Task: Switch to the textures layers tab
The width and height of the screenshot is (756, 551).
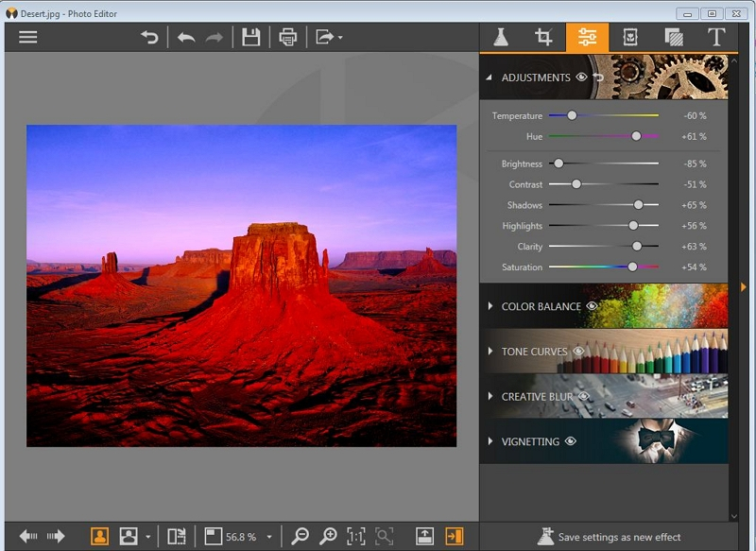Action: (x=674, y=37)
